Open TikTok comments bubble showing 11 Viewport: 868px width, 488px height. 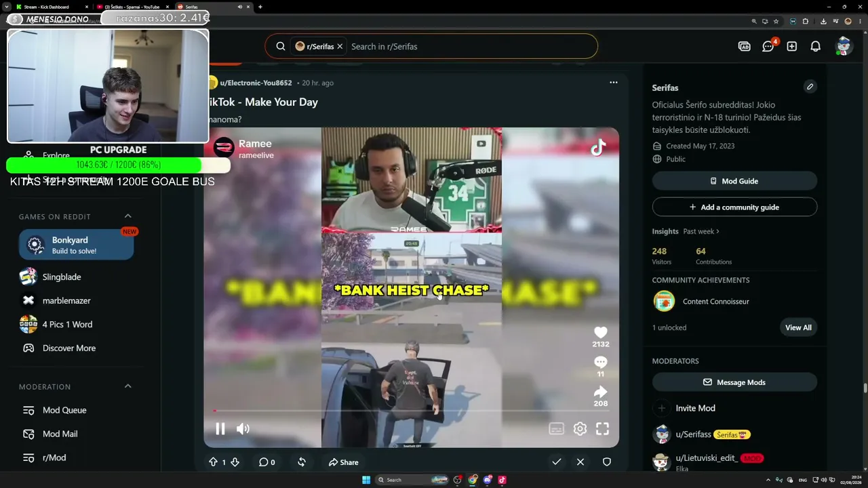[x=600, y=362]
